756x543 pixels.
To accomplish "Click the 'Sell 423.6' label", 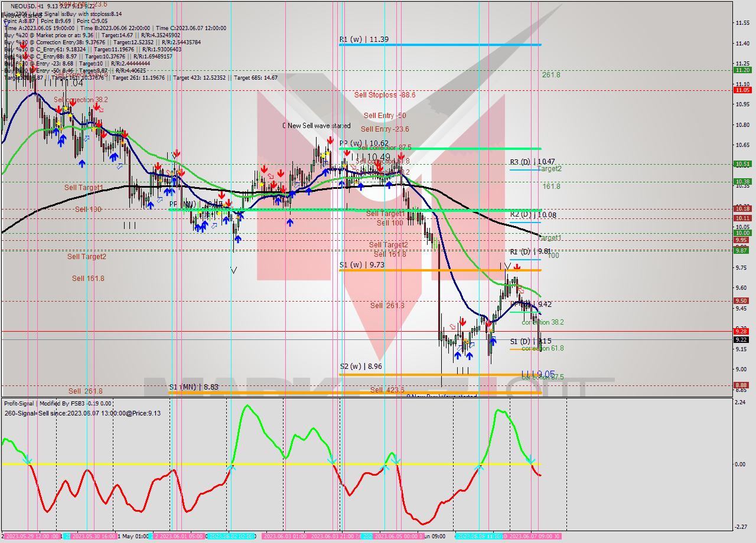I will [x=387, y=390].
